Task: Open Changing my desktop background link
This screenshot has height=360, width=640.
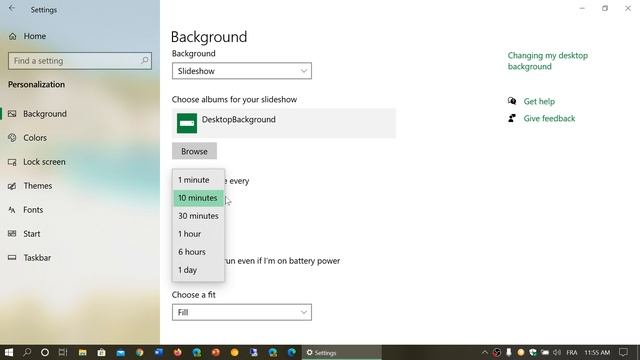Action: (548, 61)
